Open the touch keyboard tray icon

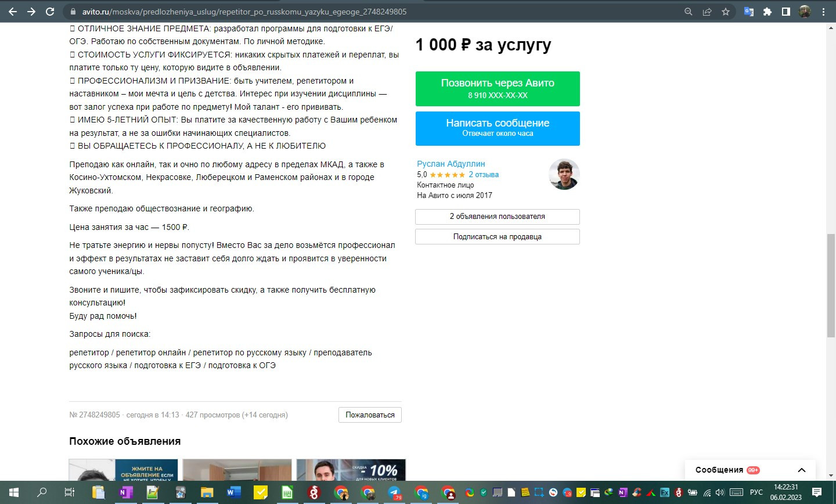736,492
